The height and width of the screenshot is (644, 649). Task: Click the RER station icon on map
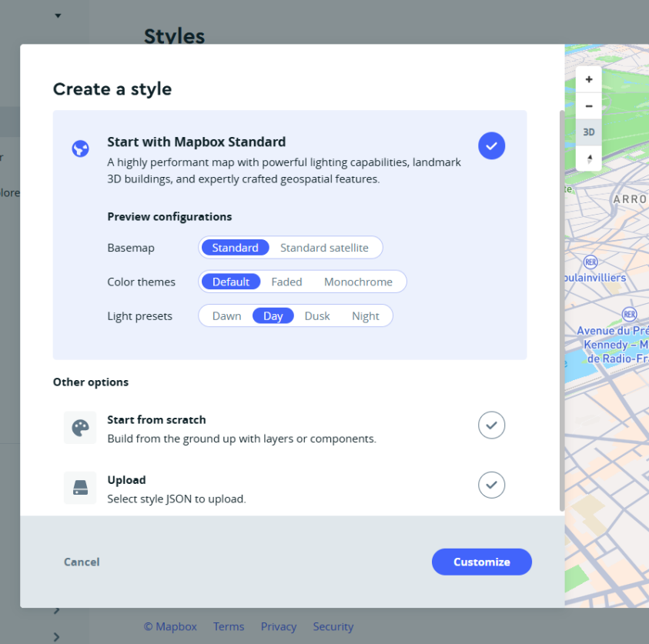coord(590,262)
